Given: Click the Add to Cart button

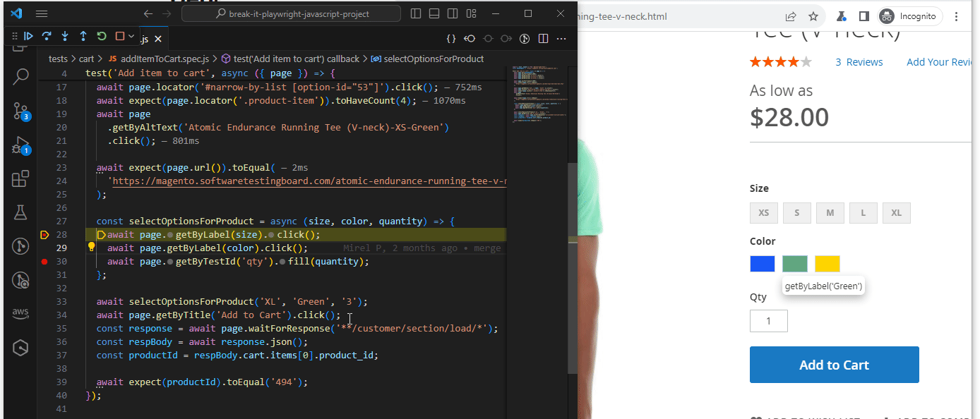Looking at the screenshot, I should [834, 365].
